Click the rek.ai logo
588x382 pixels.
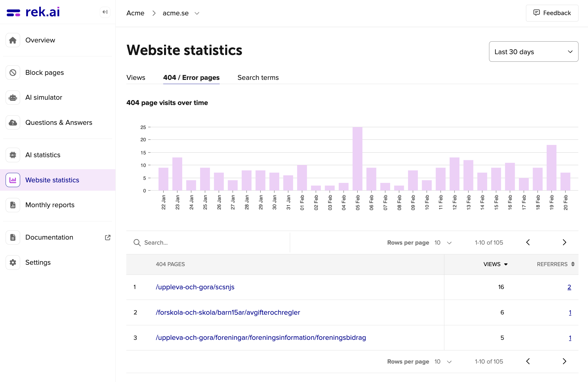[x=33, y=12]
